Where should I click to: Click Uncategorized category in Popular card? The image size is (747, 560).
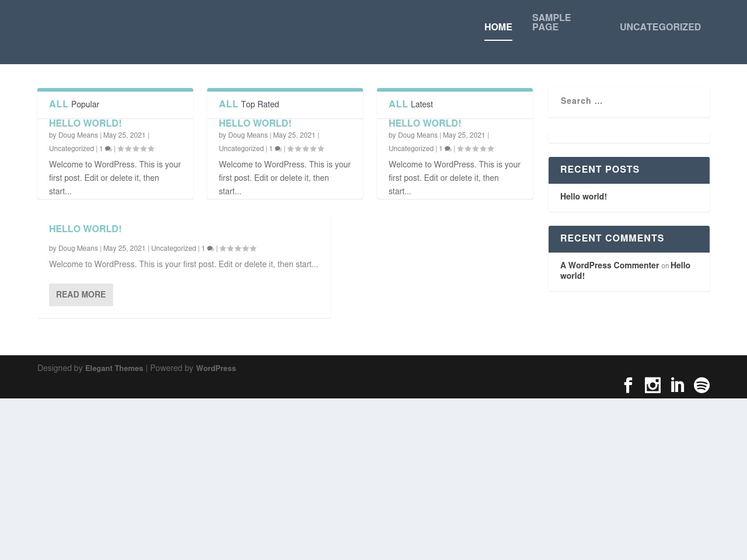[71, 149]
